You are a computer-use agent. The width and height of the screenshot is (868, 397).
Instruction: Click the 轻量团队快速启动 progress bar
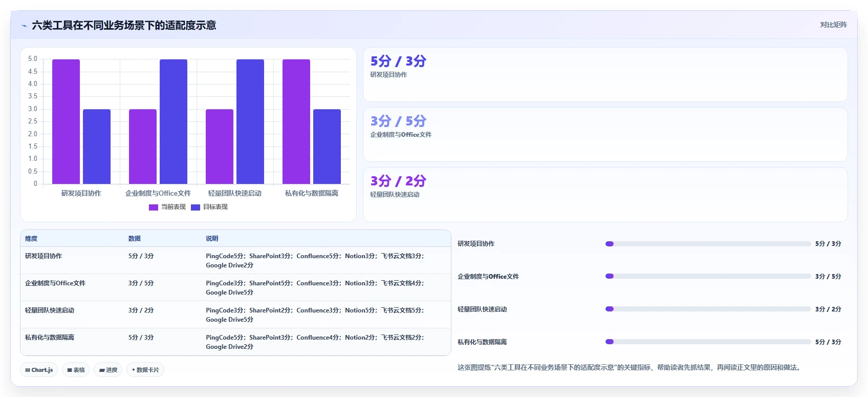pos(708,309)
